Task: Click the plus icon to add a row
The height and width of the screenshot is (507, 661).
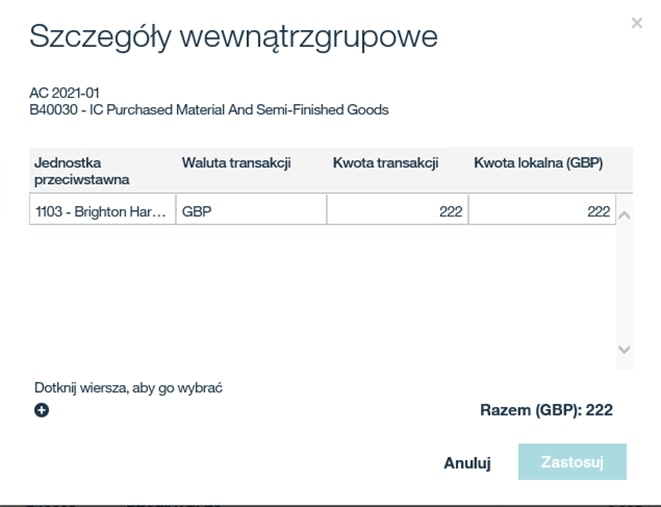Action: click(x=42, y=410)
